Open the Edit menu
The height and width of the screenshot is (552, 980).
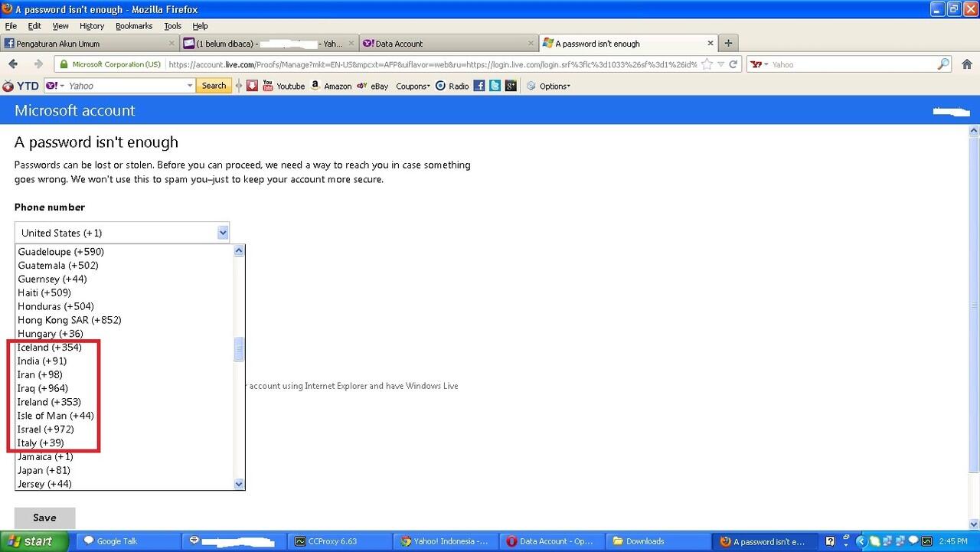[x=34, y=26]
